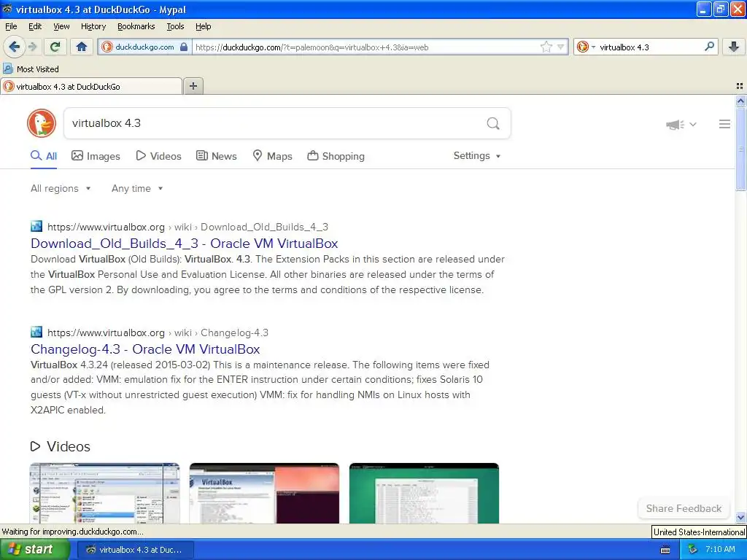Switch to Shopping results
Image resolution: width=747 pixels, height=560 pixels.
(x=336, y=156)
